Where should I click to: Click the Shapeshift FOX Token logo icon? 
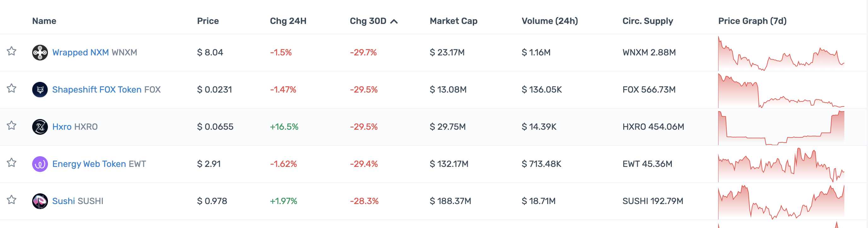[x=40, y=90]
